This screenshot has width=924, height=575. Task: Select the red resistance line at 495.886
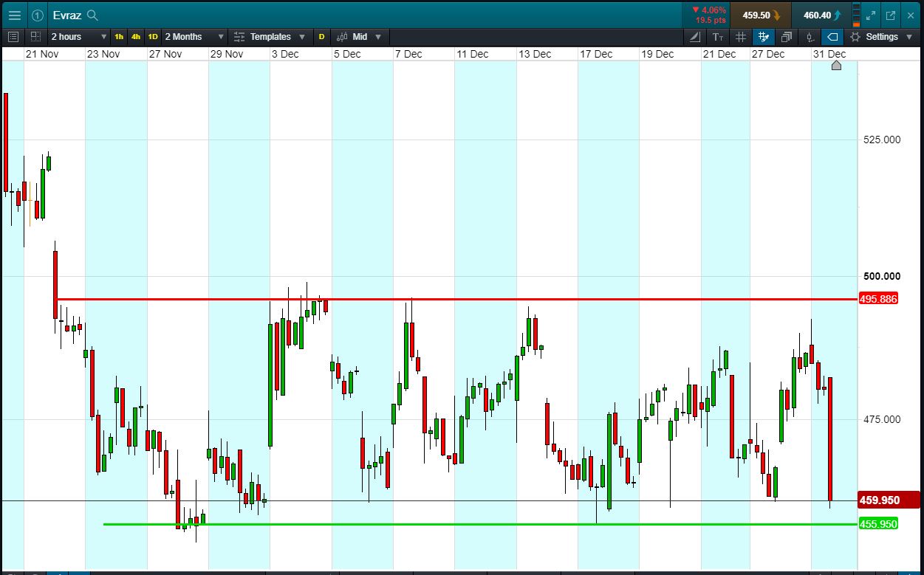coord(458,299)
